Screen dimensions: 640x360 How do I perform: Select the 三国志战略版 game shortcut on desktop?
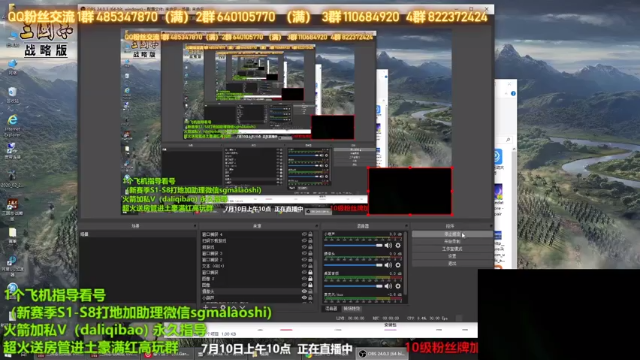click(12, 209)
